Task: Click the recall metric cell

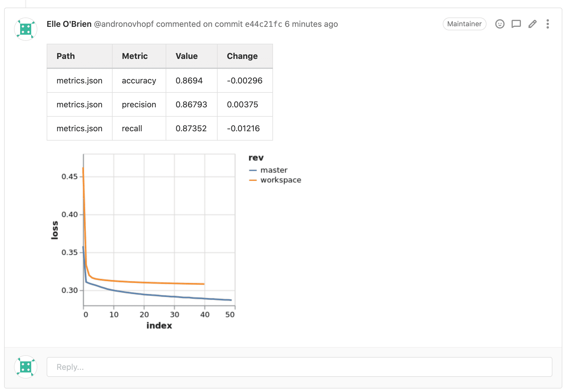Action: 132,128
